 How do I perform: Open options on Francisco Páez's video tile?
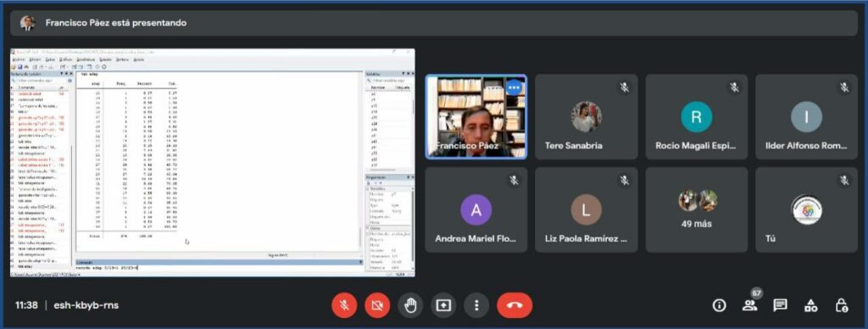(x=515, y=87)
